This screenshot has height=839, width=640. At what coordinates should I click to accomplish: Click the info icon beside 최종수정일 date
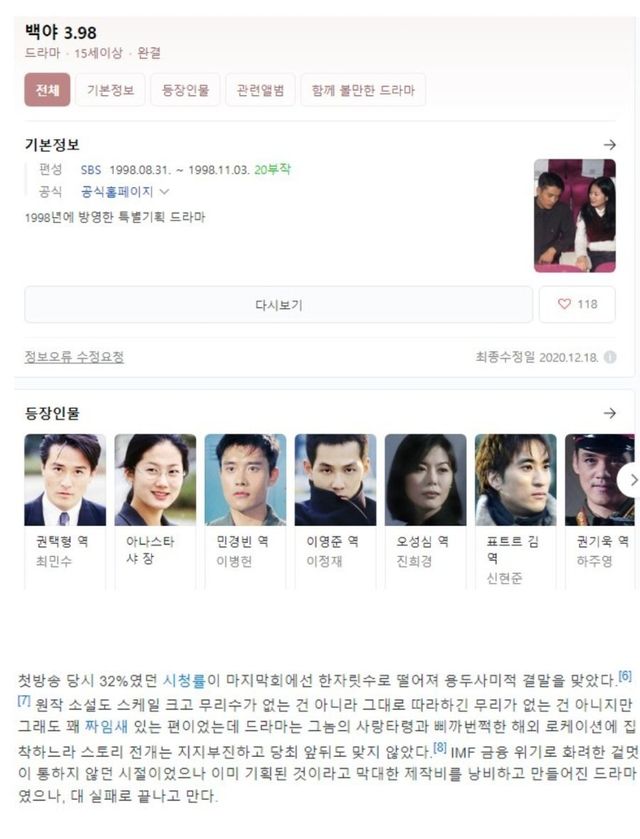tap(610, 357)
